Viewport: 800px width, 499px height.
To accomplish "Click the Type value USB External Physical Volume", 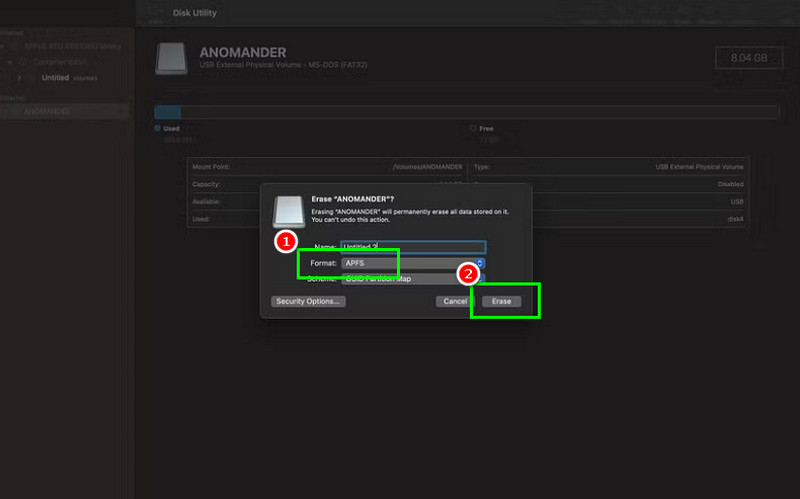I will click(x=699, y=167).
